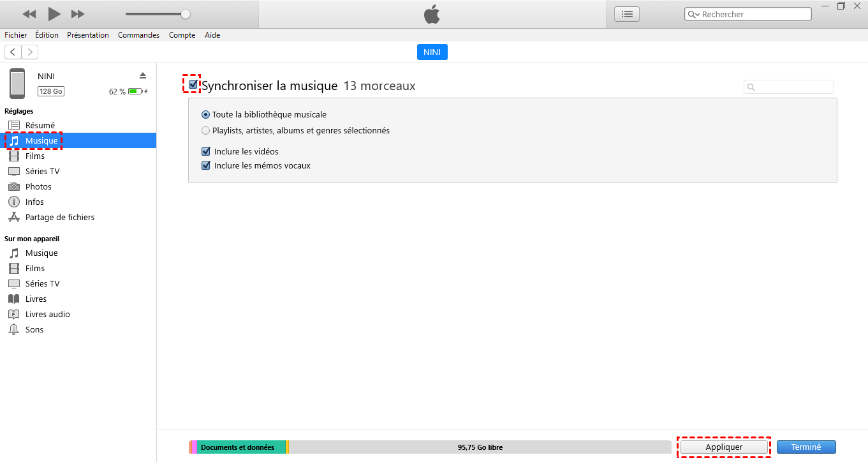Open Partage de fichiers in the sidebar
Viewport: 868px width, 462px height.
(x=59, y=217)
